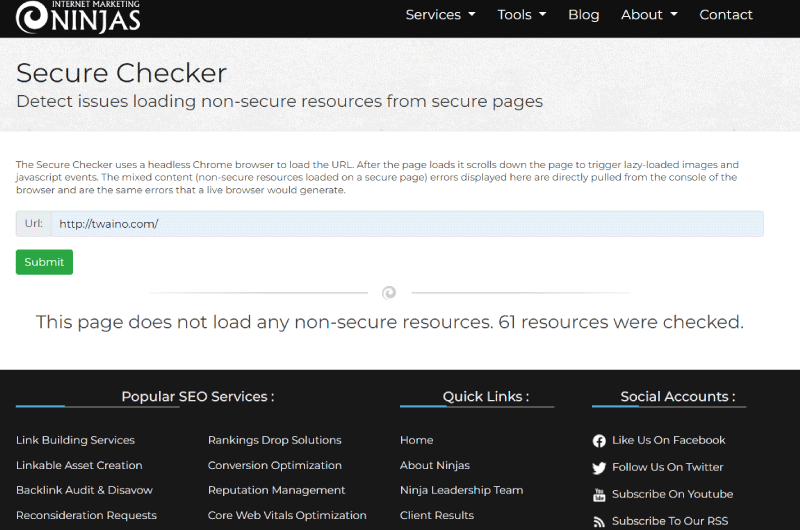The width and height of the screenshot is (800, 530).
Task: Open Client Results quick link
Action: (x=437, y=515)
